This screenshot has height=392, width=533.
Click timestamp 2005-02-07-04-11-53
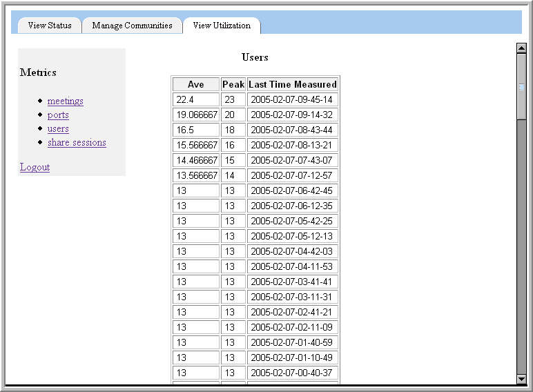293,266
